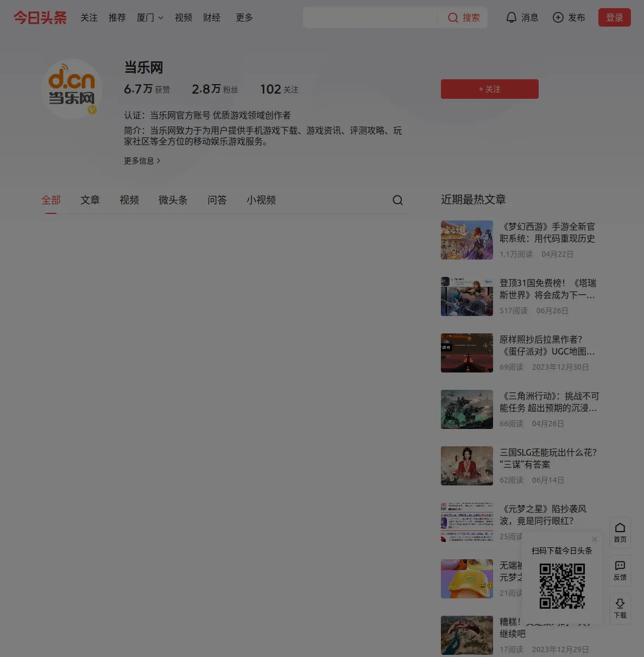Viewport: 644px width, 657px height.
Task: Expand the 厦门 city dropdown
Action: pos(150,18)
